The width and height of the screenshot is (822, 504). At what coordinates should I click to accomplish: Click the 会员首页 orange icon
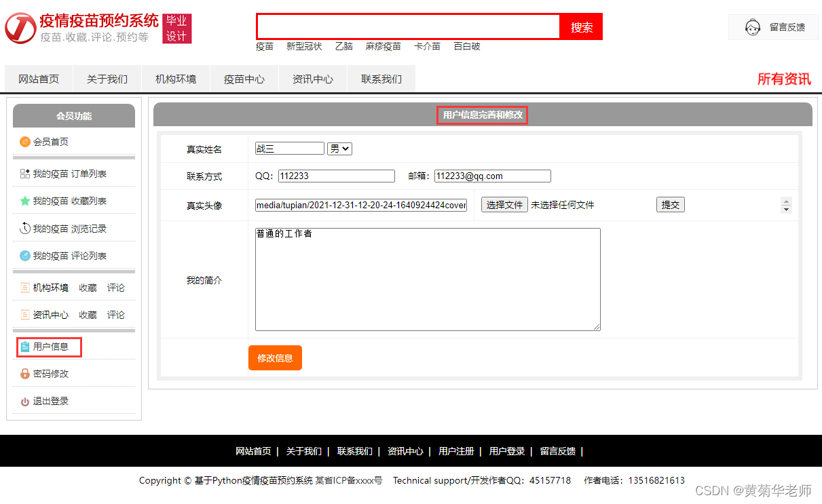(25, 142)
